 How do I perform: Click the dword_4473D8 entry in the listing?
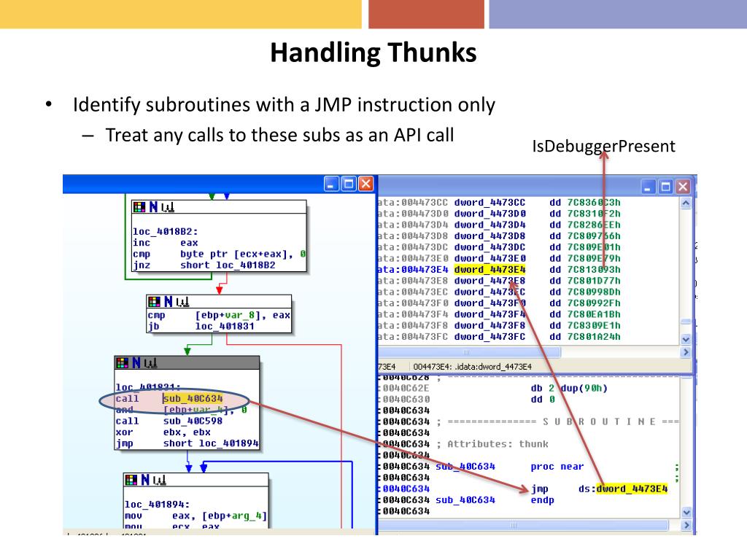489,236
